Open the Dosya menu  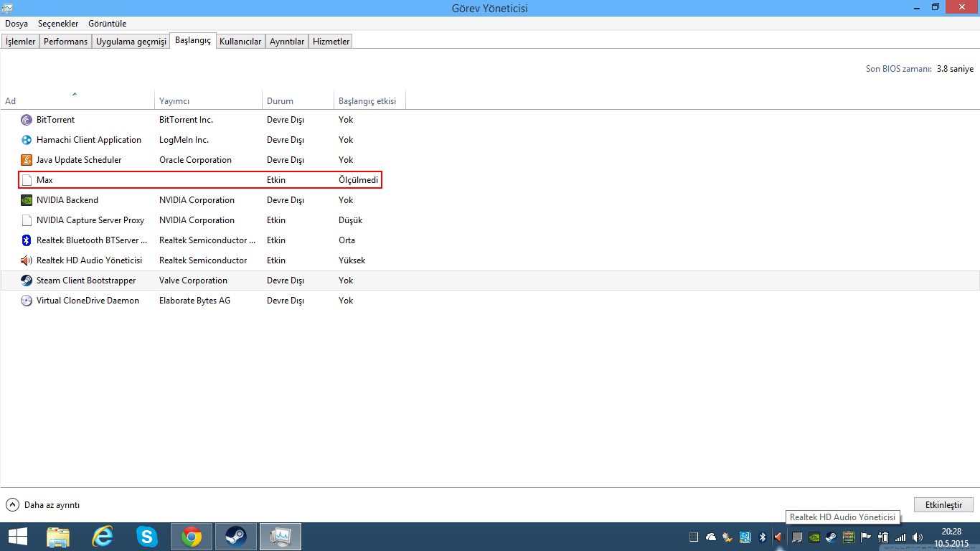tap(17, 24)
